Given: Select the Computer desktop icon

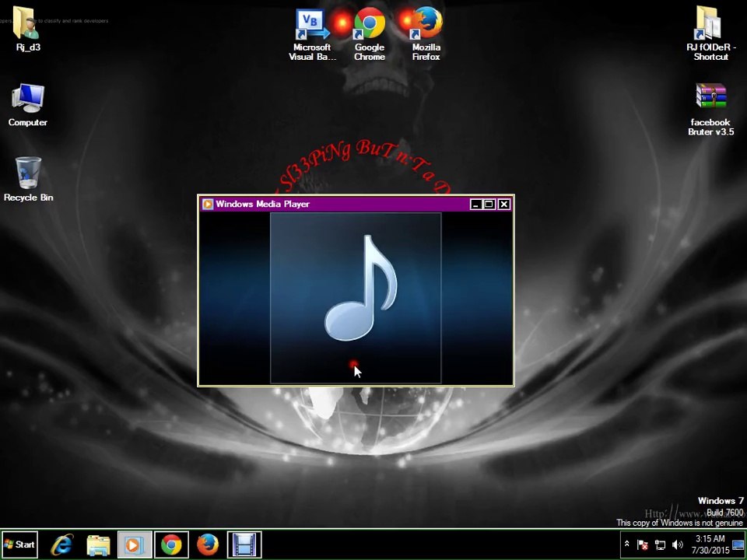Looking at the screenshot, I should point(28,105).
